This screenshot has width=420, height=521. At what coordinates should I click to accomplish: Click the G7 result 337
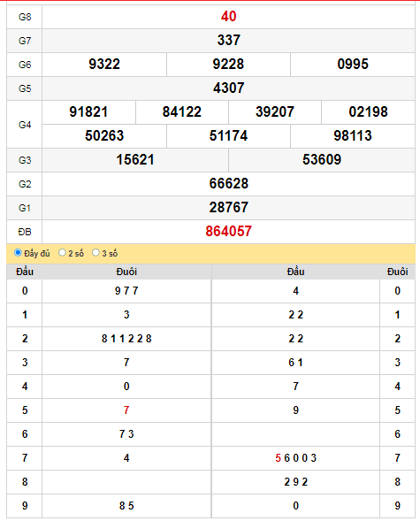(228, 40)
